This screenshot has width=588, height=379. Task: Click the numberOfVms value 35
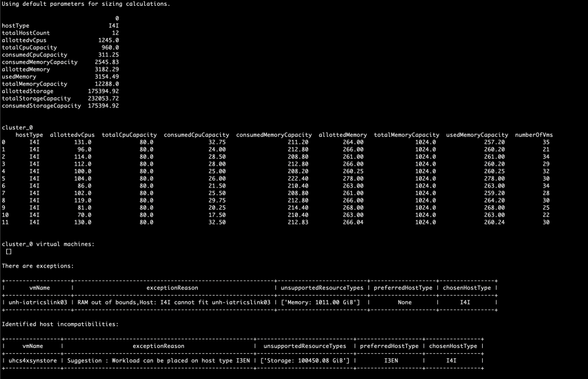546,142
